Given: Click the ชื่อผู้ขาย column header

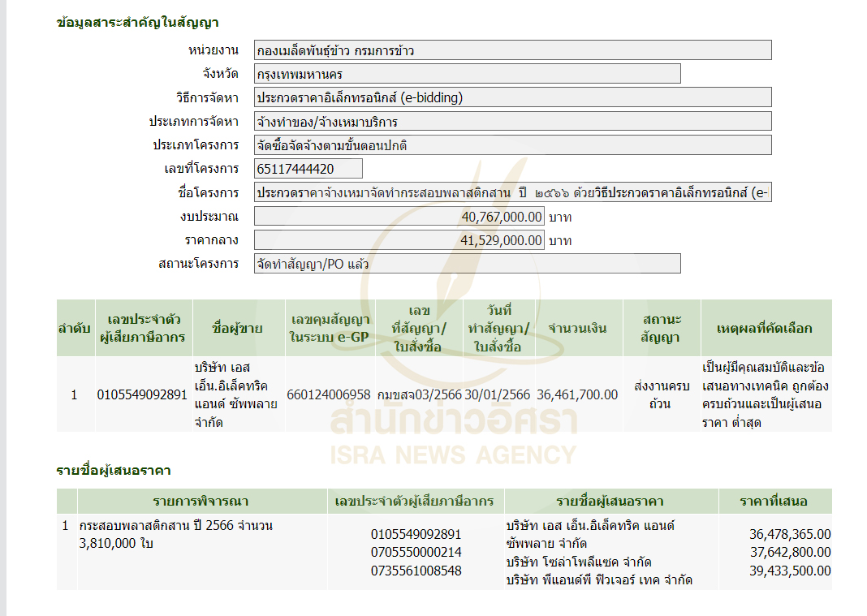Looking at the screenshot, I should [237, 329].
